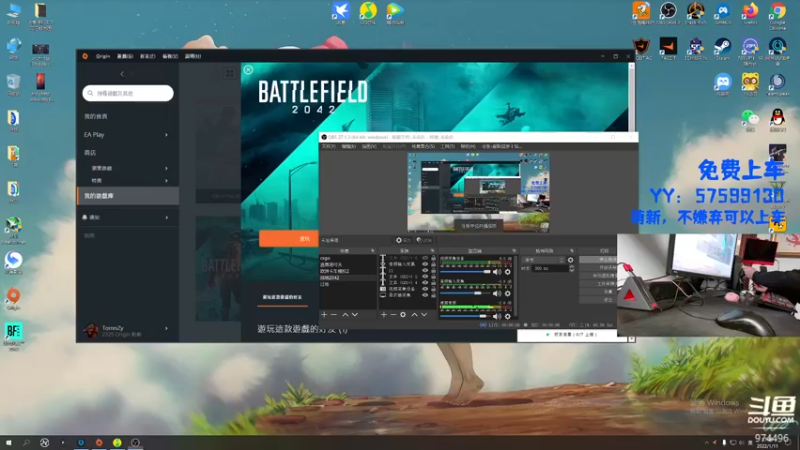Adjust second mixer channel volume slider
The width and height of the screenshot is (800, 450).
(465, 293)
